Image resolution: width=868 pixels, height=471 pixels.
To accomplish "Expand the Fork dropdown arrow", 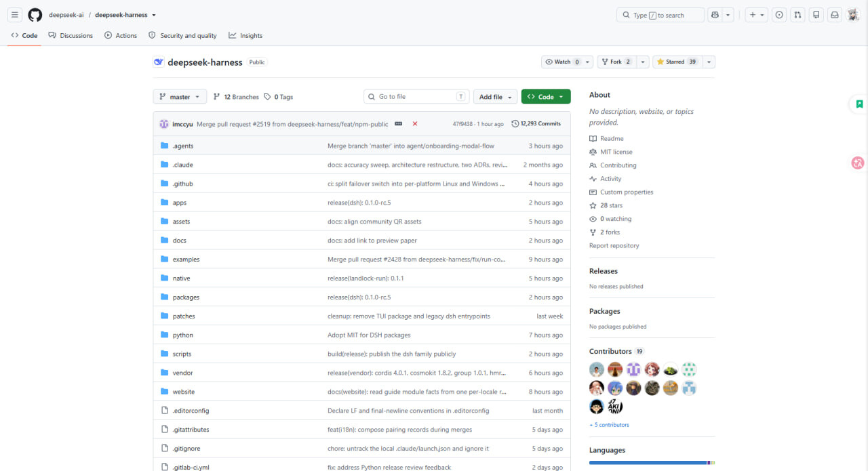I will pyautogui.click(x=642, y=62).
